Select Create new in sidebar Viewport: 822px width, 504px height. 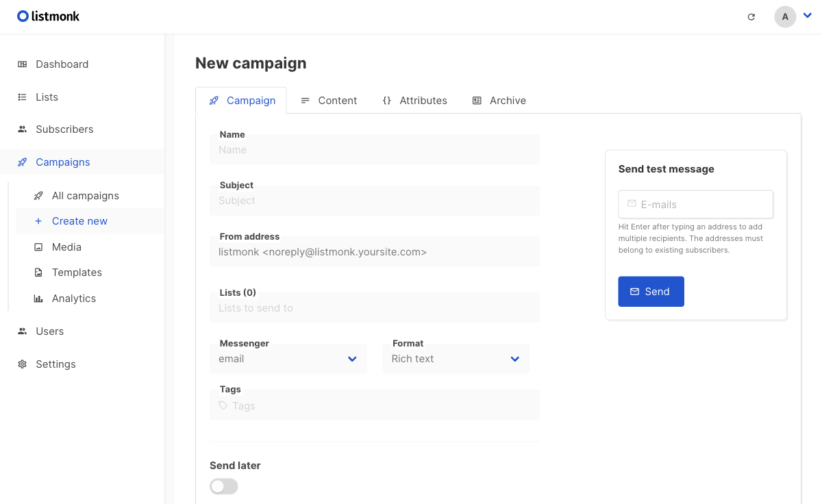click(x=90, y=221)
